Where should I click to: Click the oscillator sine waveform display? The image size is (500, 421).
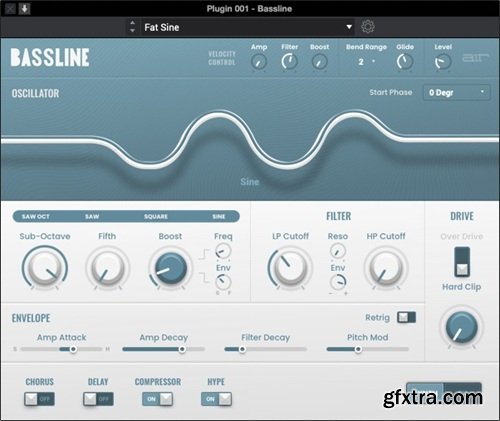coord(250,140)
